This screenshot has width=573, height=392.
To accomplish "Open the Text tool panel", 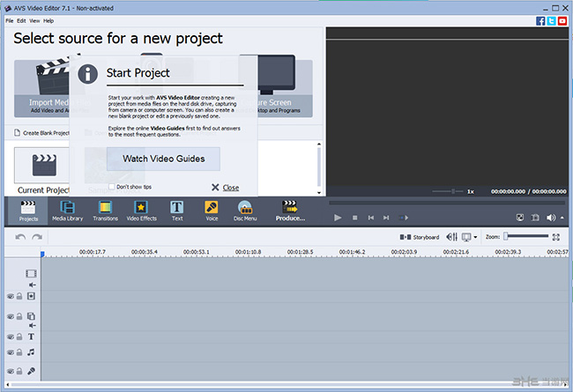I will click(177, 211).
